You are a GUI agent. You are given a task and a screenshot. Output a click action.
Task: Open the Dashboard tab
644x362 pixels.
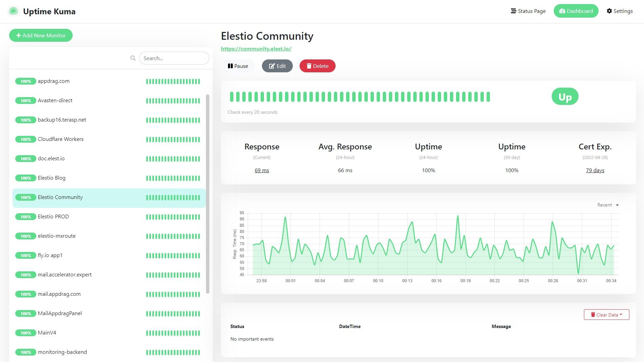[576, 11]
